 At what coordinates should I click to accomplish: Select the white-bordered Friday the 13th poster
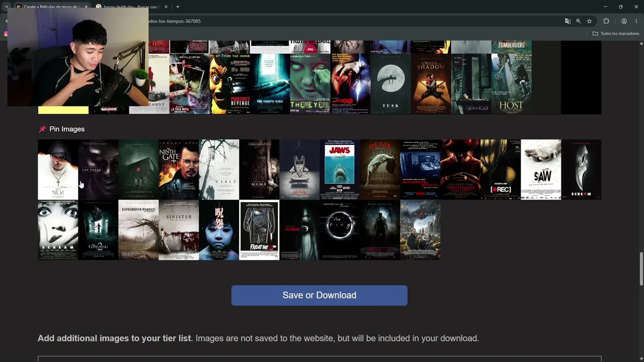tap(259, 230)
